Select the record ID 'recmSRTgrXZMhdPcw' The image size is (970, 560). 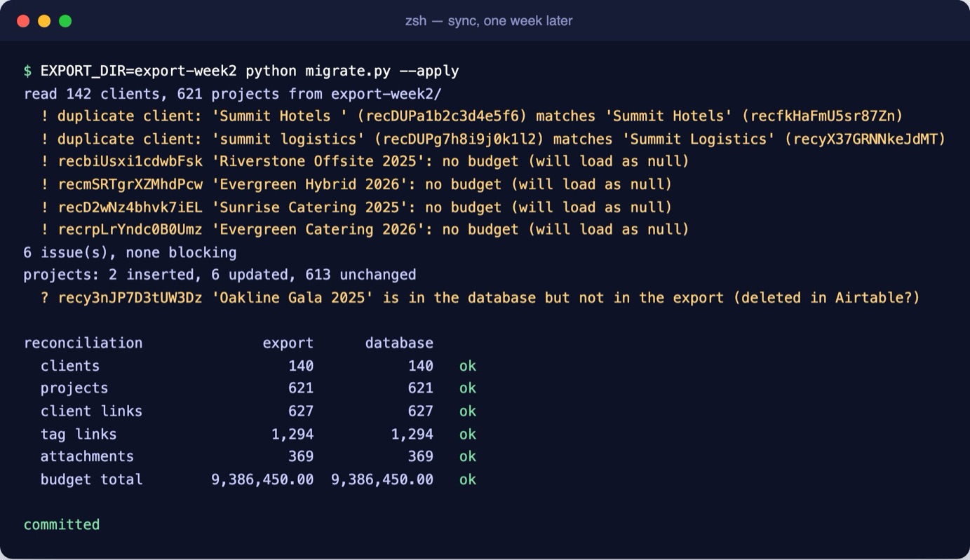[130, 185]
